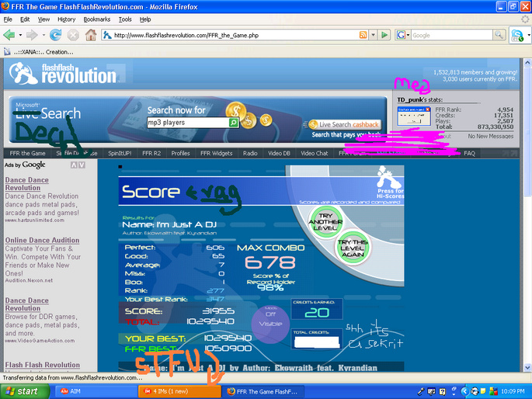Viewport: 532px width, 399px height.
Task: Go to the Home page icon
Action: (91, 35)
